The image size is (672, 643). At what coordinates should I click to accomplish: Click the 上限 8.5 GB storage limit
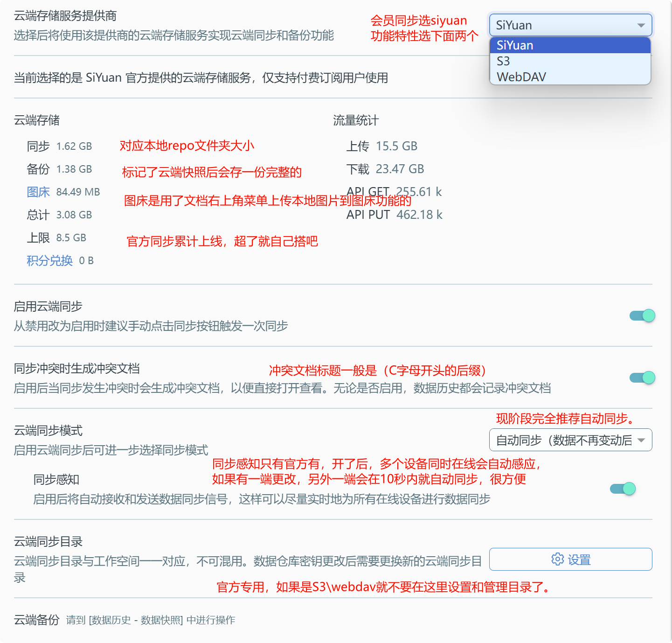click(x=56, y=238)
